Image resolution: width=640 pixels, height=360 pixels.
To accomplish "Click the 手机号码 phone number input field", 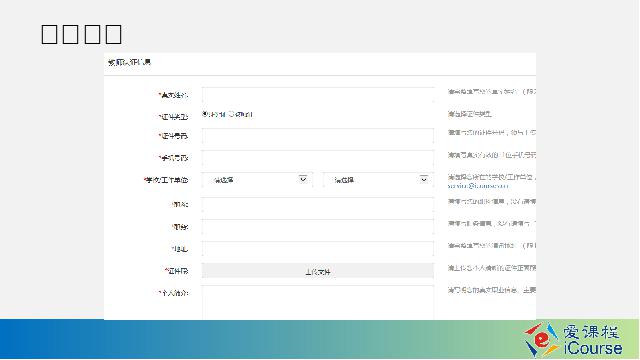I will coord(318,158).
